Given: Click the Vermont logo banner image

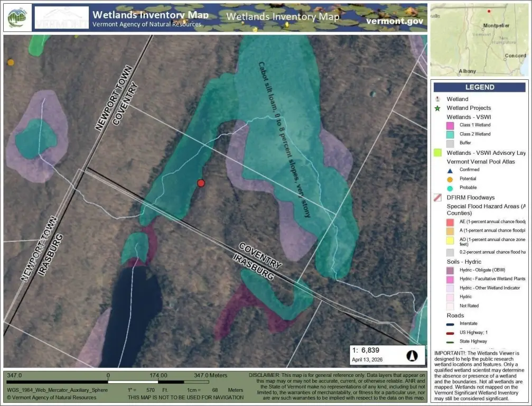Looking at the screenshot, I should (x=62, y=17).
